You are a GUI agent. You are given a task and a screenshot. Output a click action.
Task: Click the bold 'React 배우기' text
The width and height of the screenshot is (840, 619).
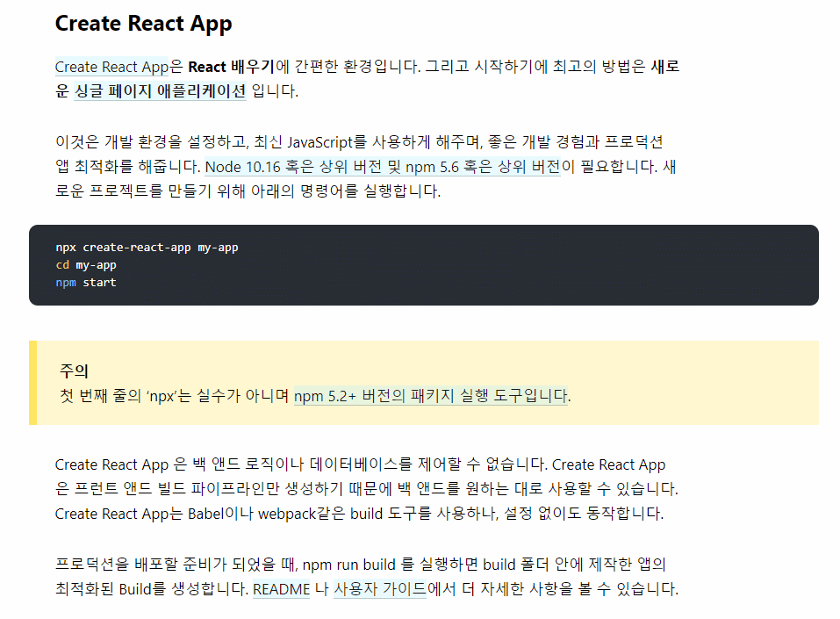(x=232, y=67)
